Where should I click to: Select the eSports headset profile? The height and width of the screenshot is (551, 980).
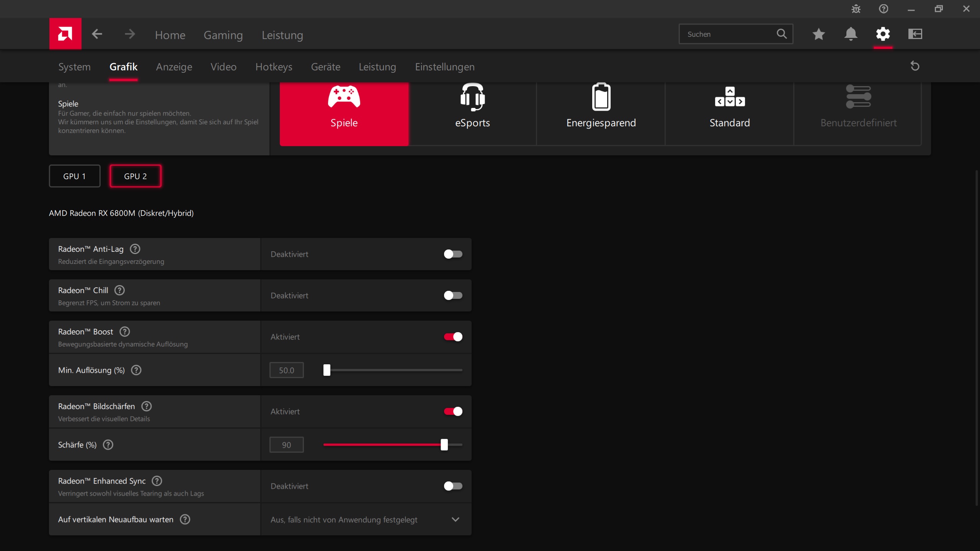(x=472, y=107)
